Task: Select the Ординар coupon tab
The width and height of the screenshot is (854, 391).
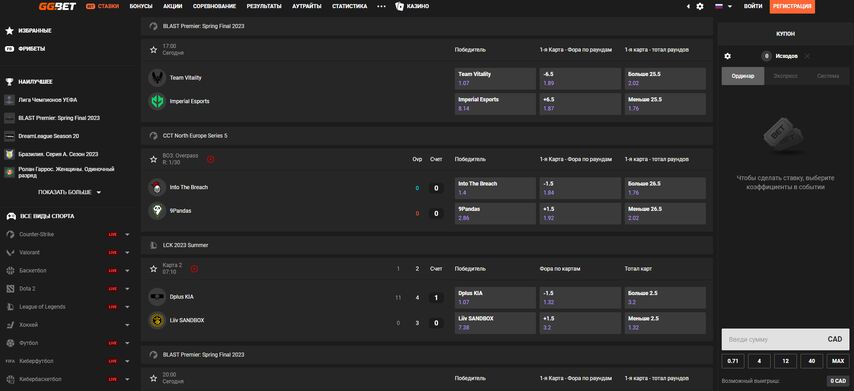Action: tap(743, 76)
